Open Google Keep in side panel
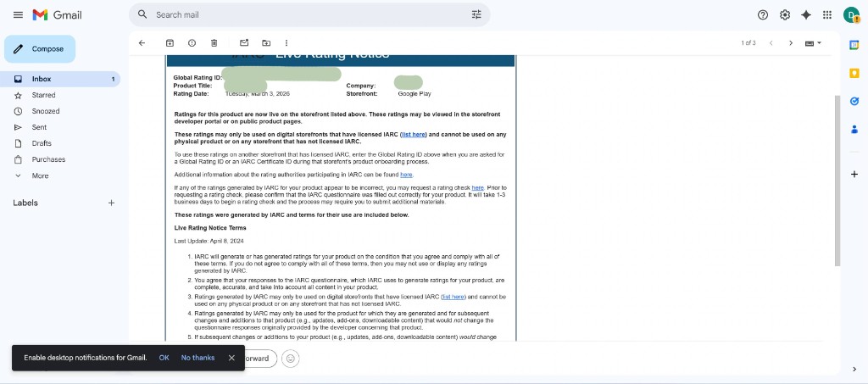 [854, 73]
